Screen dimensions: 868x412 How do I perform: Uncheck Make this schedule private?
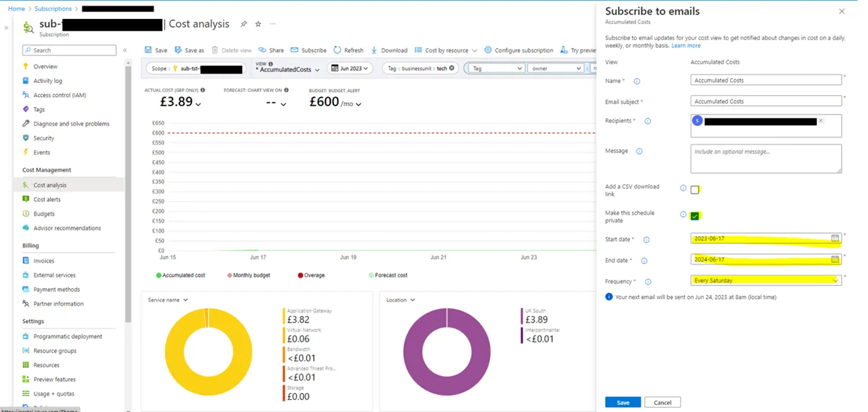pos(695,215)
